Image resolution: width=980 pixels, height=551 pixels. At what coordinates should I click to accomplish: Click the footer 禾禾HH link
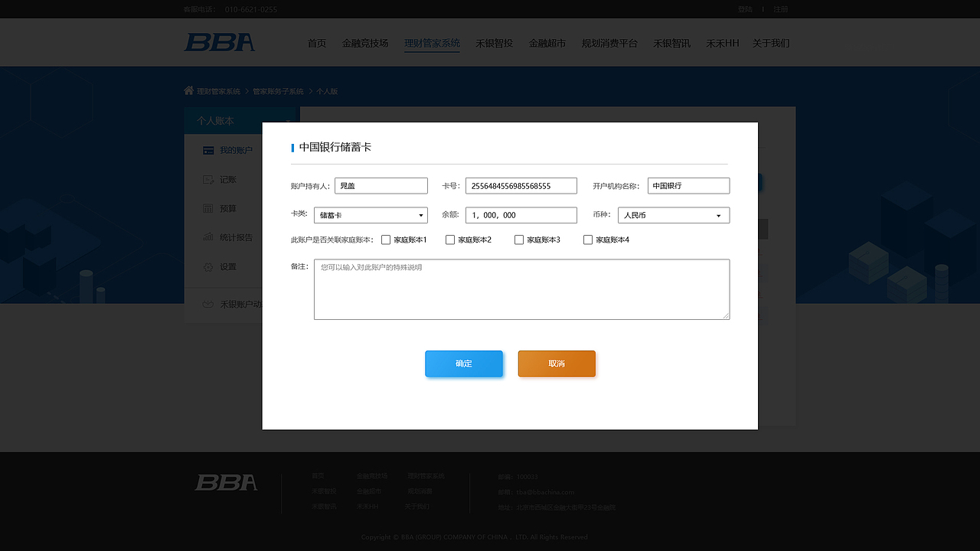click(367, 507)
